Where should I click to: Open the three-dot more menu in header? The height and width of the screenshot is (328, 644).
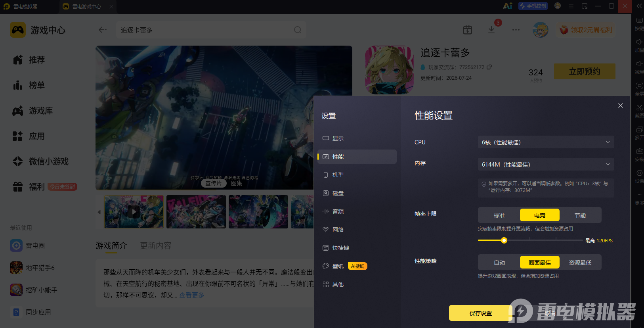(516, 30)
